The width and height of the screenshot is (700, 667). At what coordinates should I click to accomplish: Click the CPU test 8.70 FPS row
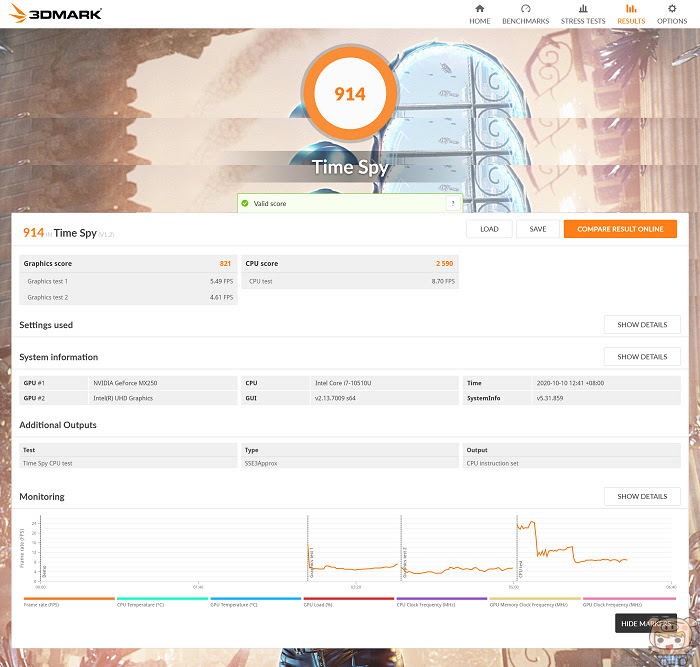click(350, 281)
